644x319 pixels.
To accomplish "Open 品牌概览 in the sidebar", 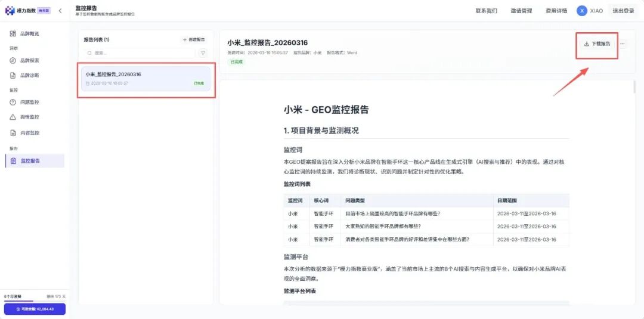I will [30, 33].
